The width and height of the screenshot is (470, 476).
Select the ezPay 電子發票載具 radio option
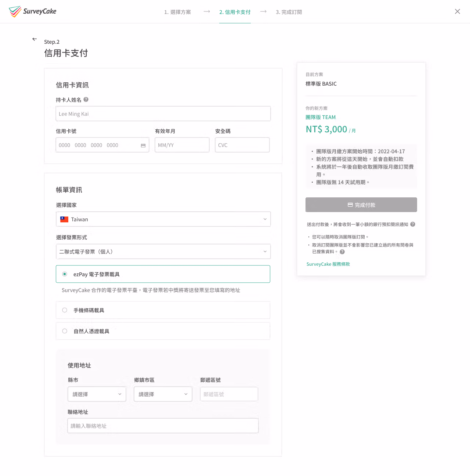(163, 274)
